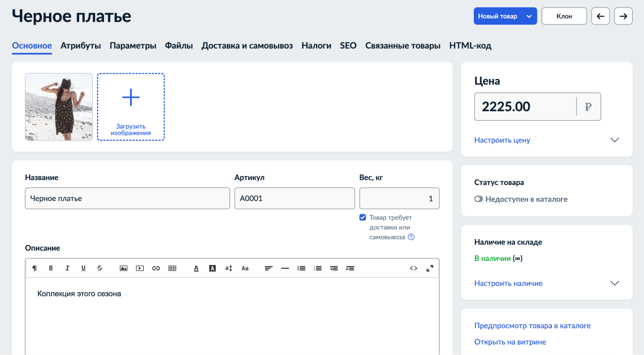Expand description editor to fullscreen
Image resolution: width=644 pixels, height=355 pixels.
click(x=430, y=268)
